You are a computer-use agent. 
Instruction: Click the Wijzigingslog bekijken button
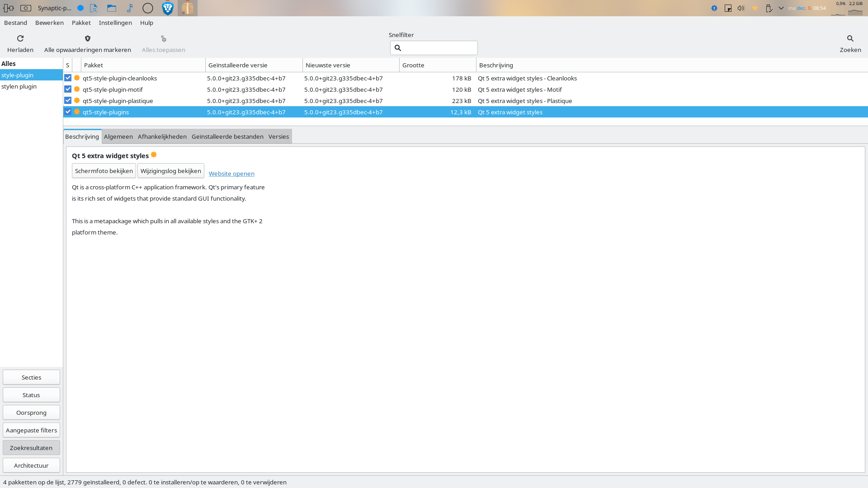coord(171,171)
